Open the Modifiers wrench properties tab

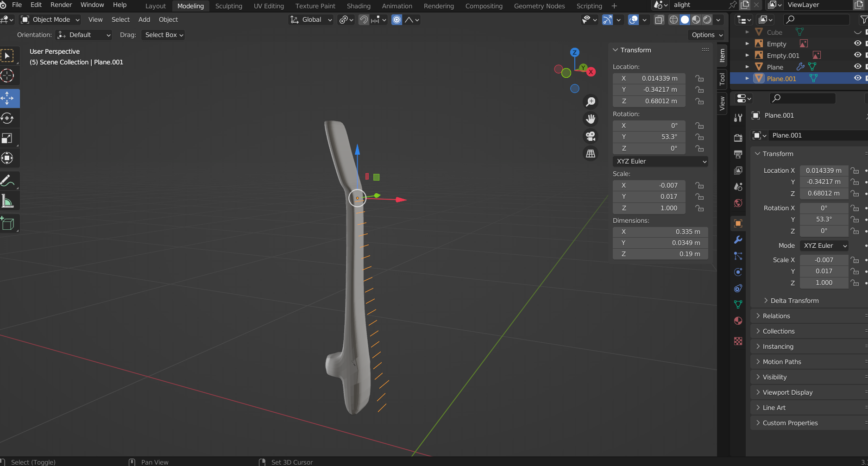coord(738,239)
